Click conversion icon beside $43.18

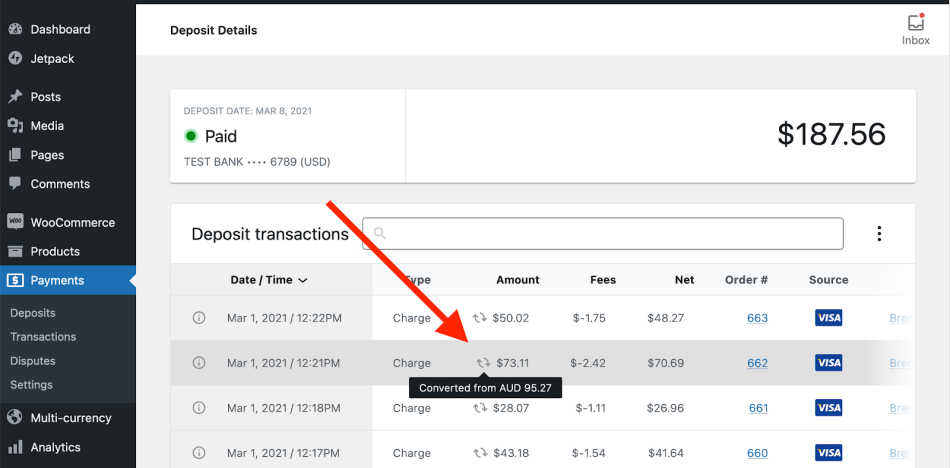[480, 453]
